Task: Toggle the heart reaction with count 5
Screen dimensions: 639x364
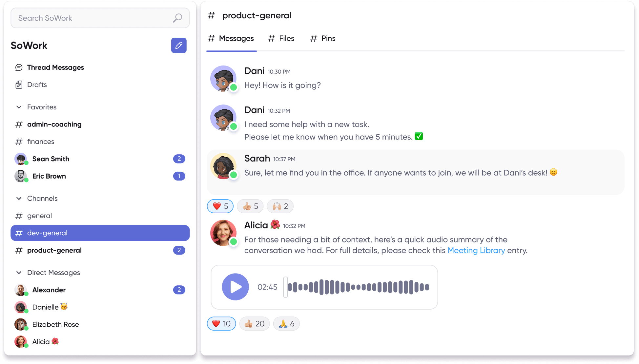Action: [x=220, y=206]
